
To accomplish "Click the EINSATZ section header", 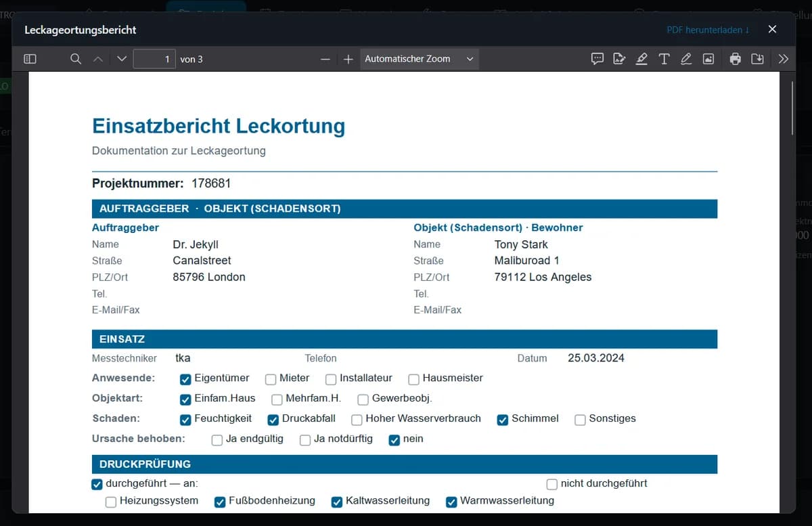I will click(x=405, y=339).
